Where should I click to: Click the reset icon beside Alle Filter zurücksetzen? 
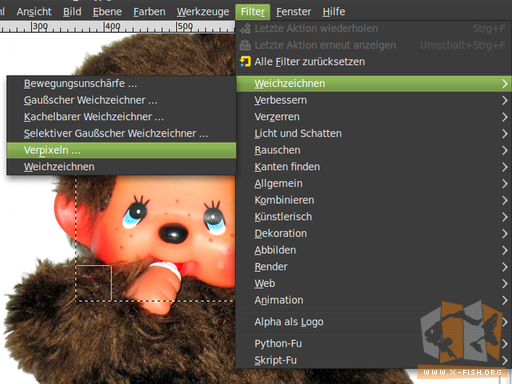245,62
